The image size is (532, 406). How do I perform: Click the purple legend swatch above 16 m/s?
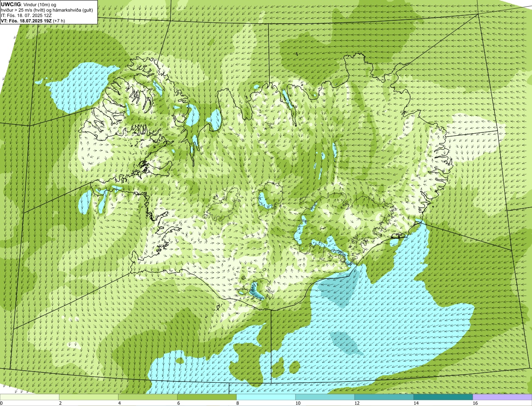502,397
